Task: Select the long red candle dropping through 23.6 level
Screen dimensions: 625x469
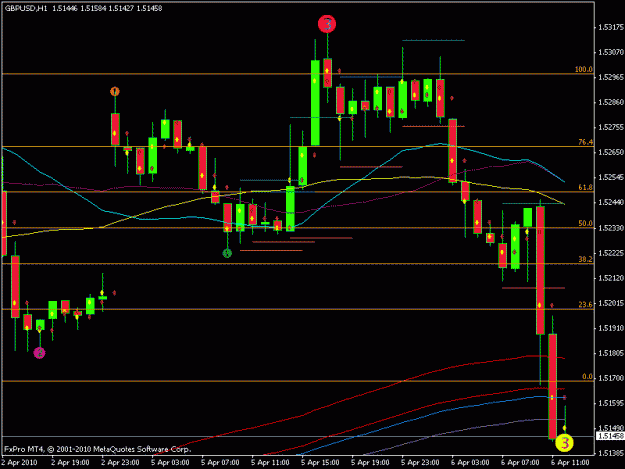Action: pyautogui.click(x=540, y=270)
